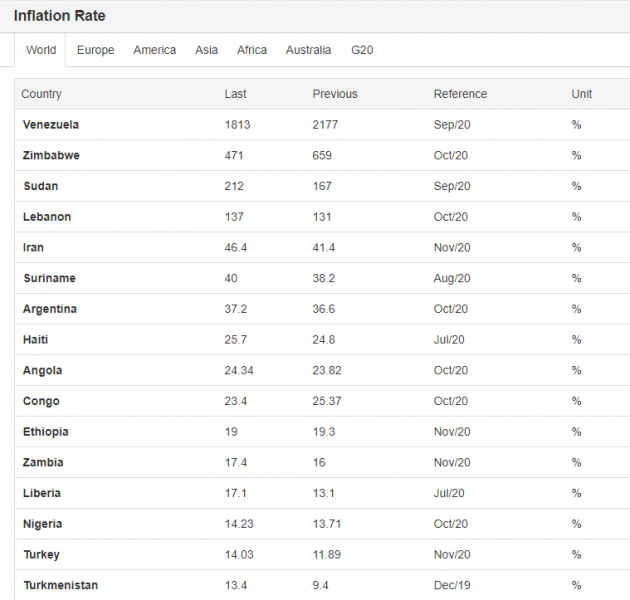630x600 pixels.
Task: Click the Previous column header
Action: point(335,94)
